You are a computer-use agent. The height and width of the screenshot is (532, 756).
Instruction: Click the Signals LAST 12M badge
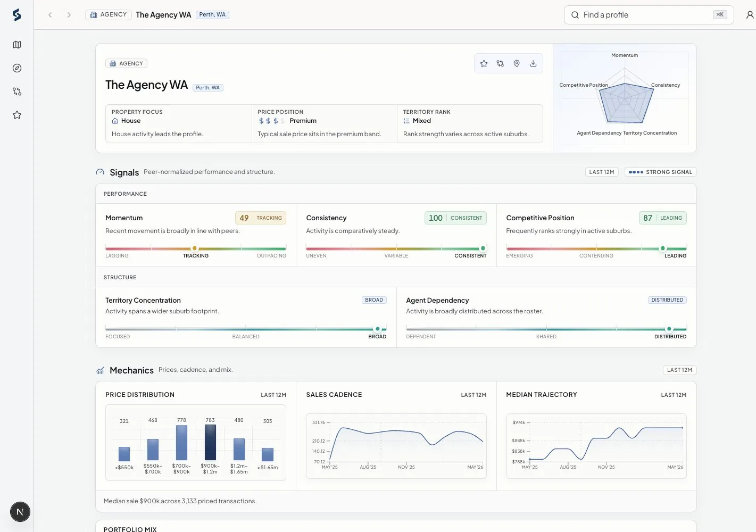602,172
